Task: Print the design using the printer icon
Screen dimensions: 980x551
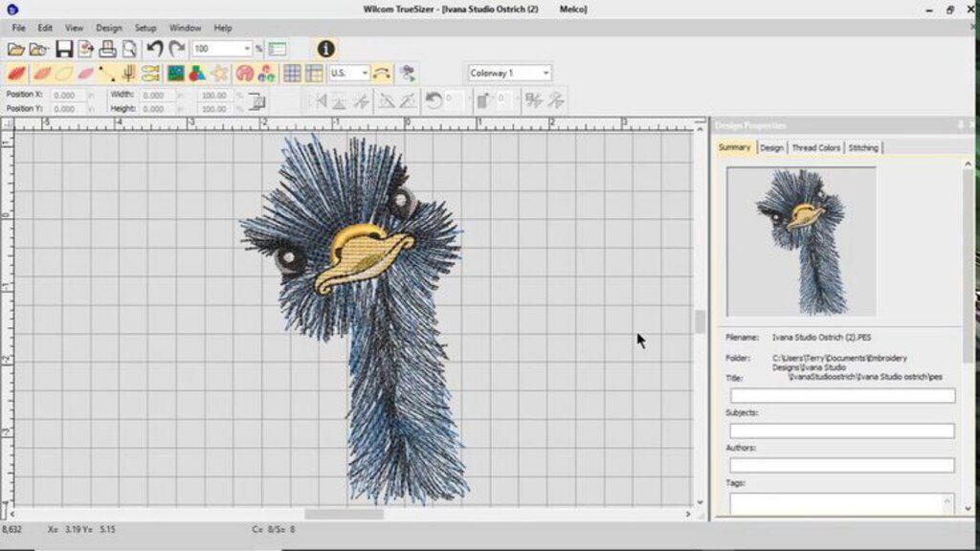Action: click(x=107, y=49)
